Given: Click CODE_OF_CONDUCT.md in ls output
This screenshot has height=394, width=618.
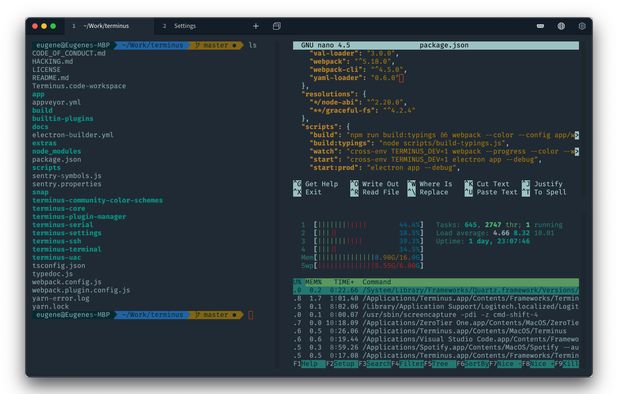Looking at the screenshot, I should click(69, 54).
